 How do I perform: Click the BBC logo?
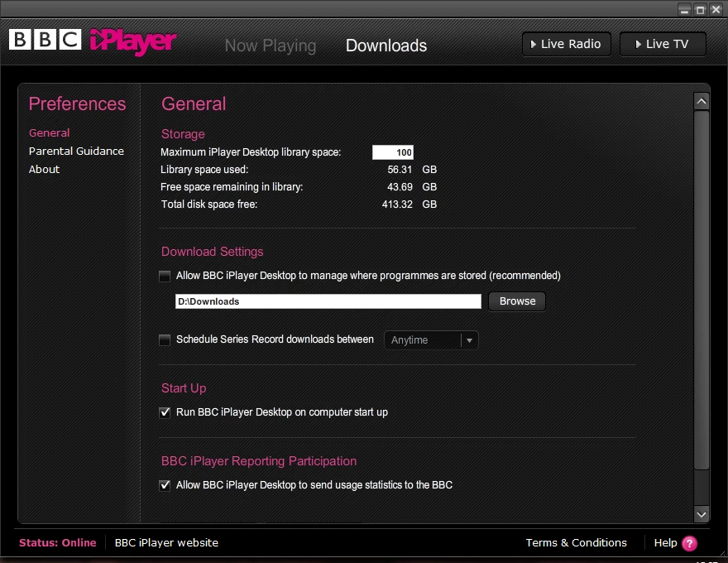click(45, 40)
